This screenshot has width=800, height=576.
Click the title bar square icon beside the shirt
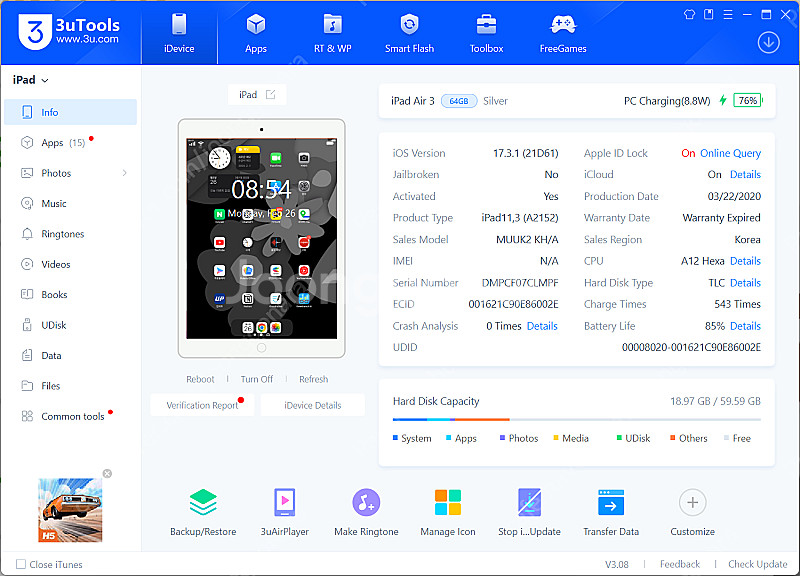709,14
